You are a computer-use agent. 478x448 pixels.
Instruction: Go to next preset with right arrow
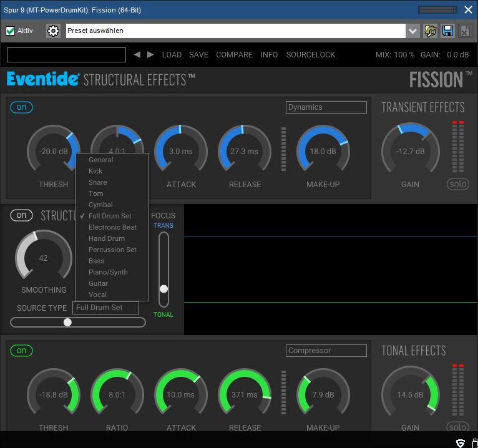point(150,54)
